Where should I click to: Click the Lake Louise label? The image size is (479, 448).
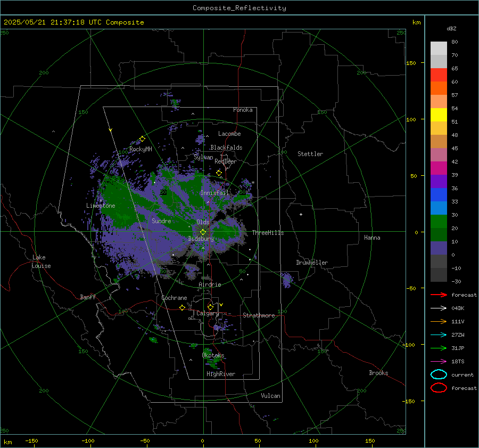42,262
